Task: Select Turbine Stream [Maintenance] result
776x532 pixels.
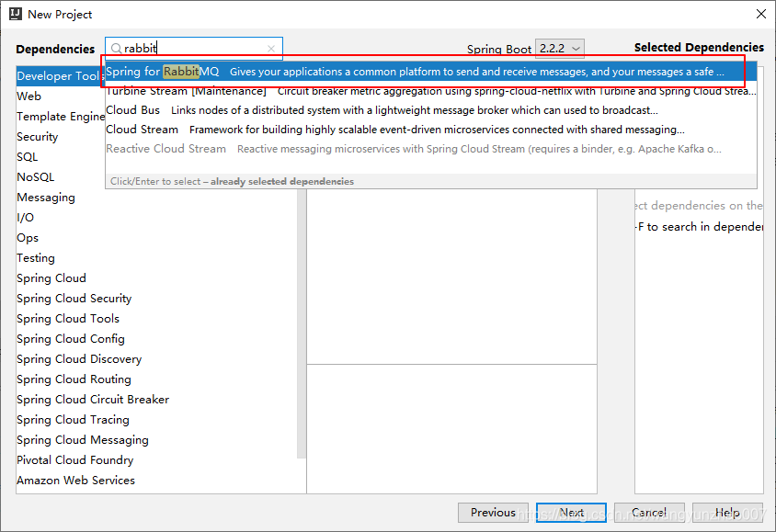Action: click(x=430, y=91)
